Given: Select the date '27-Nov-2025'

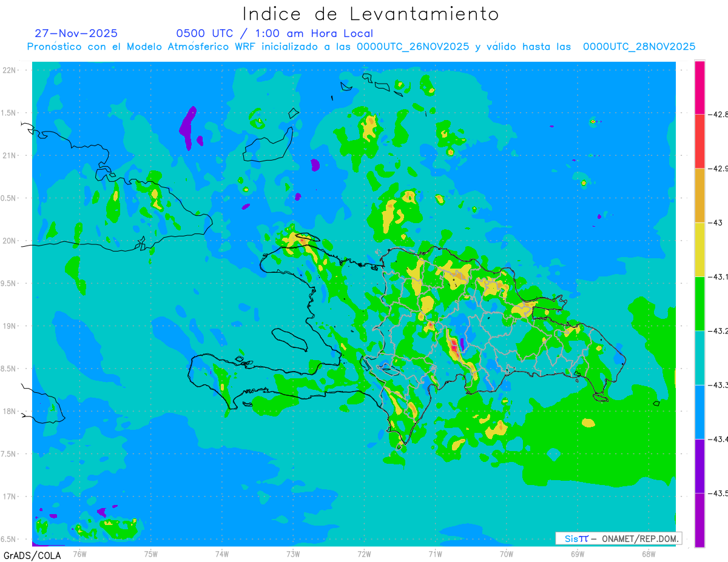Looking at the screenshot, I should (x=76, y=33).
